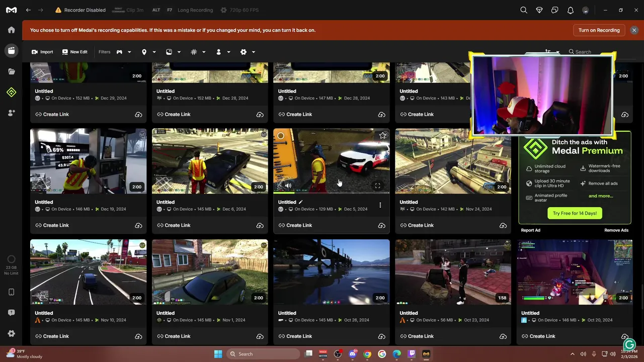Click Report Ad link

[530, 230]
